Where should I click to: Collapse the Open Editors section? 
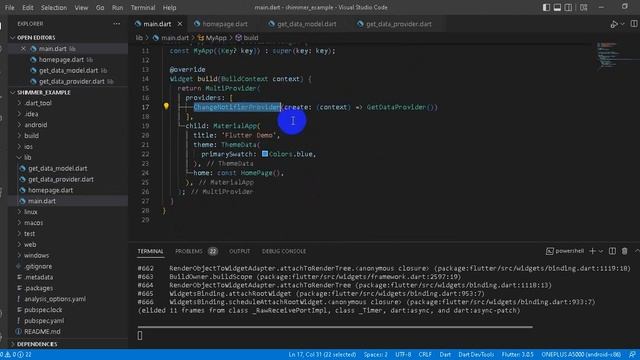13,38
